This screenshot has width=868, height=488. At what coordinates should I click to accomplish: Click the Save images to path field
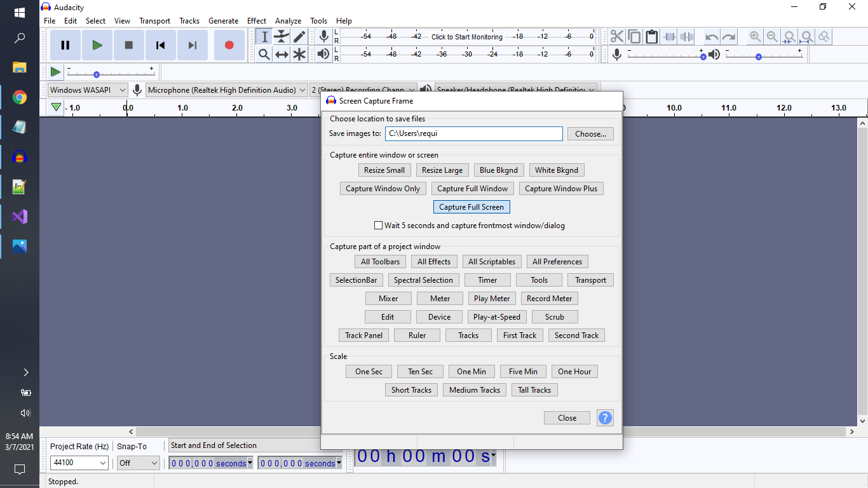pyautogui.click(x=474, y=134)
